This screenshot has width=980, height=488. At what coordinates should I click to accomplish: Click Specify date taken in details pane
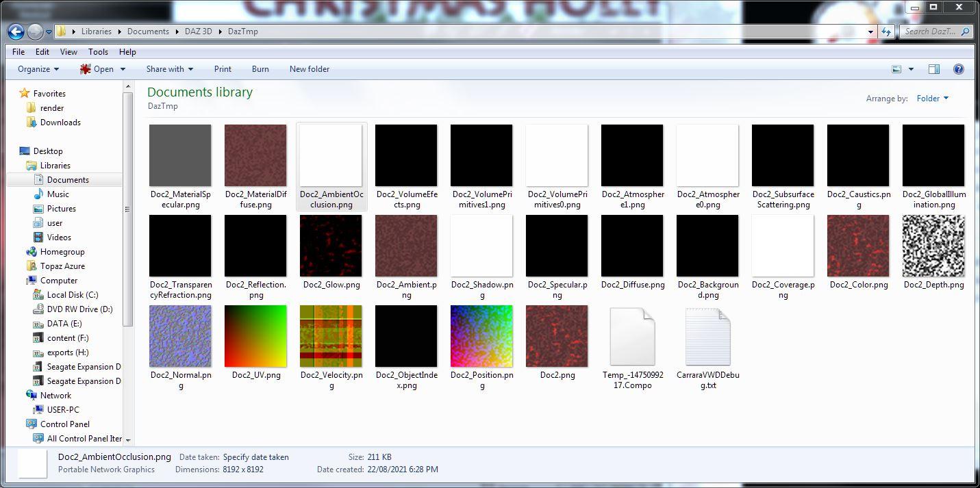tap(255, 457)
